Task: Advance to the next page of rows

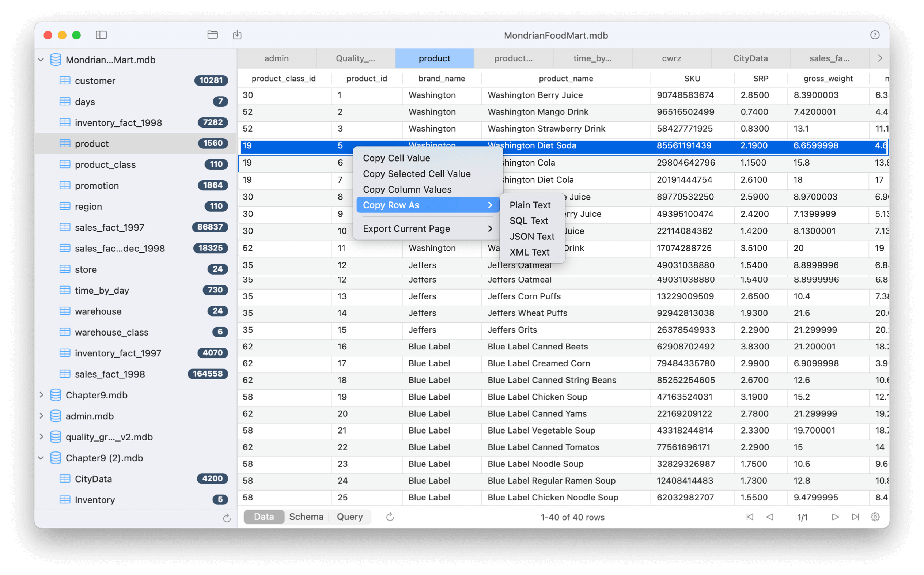Action: pyautogui.click(x=835, y=517)
